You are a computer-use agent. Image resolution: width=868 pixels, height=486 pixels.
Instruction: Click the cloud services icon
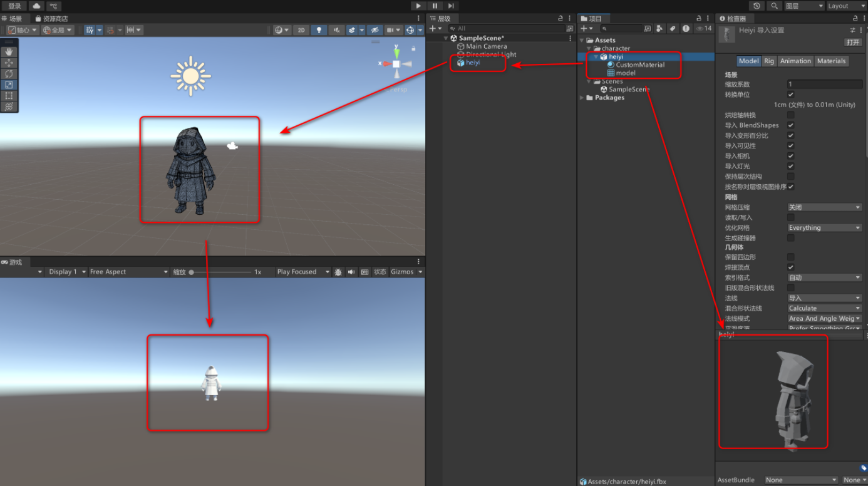click(x=36, y=6)
